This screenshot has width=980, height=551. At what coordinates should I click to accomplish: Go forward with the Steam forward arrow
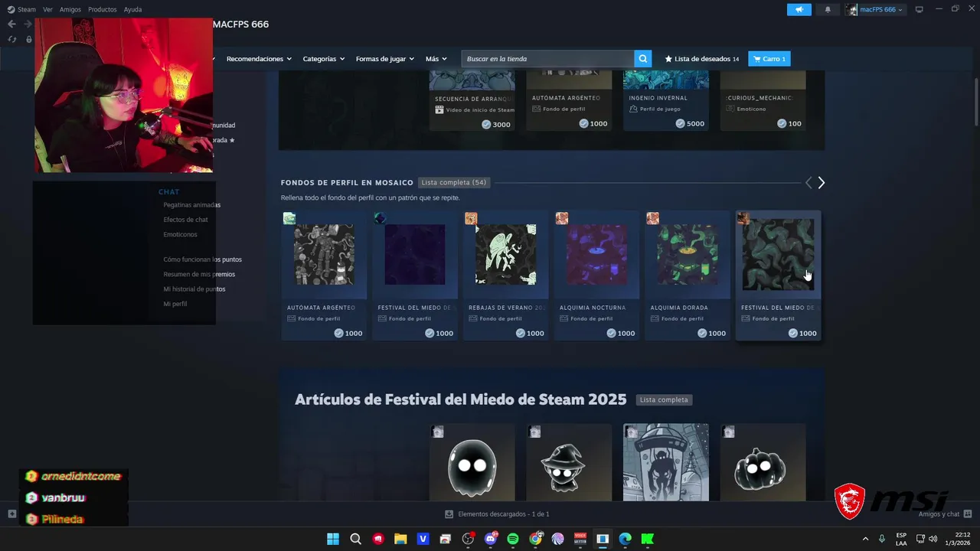point(28,24)
